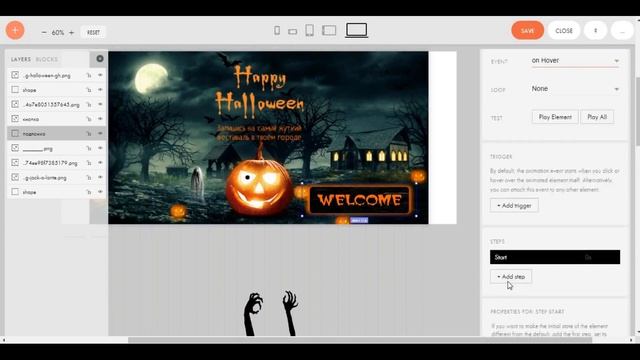
Task: Switch to portrait phone screen preview
Action: pyautogui.click(x=277, y=30)
